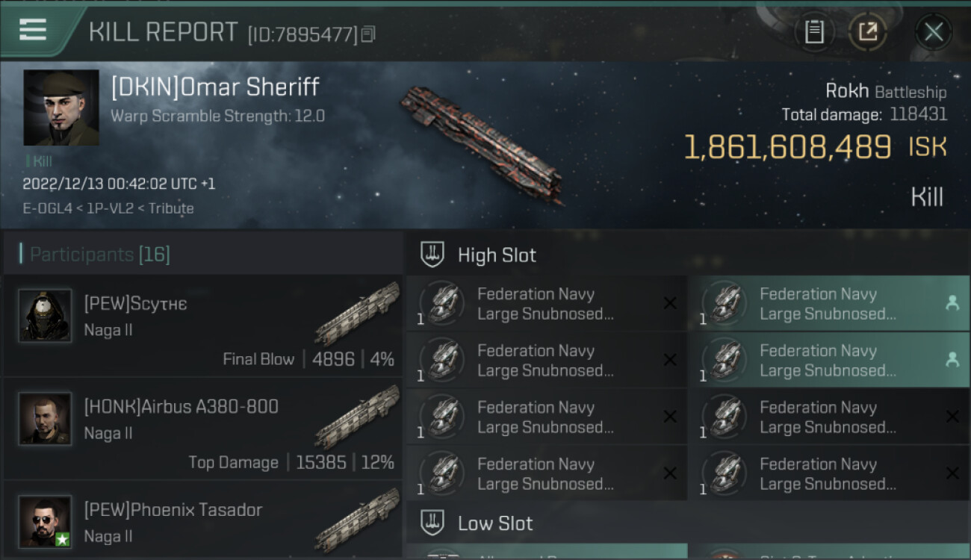Copy the kill report ID
Image resolution: width=971 pixels, height=560 pixels.
point(368,34)
